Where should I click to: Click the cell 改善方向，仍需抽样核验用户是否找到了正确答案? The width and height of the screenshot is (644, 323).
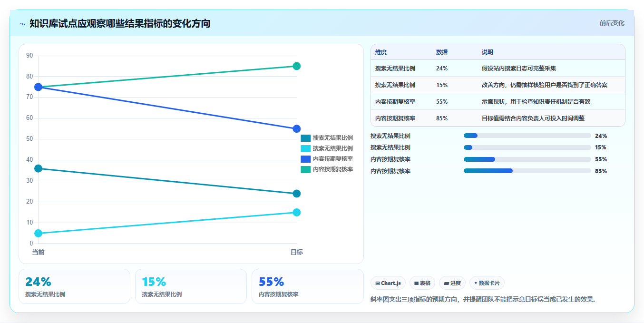(545, 85)
